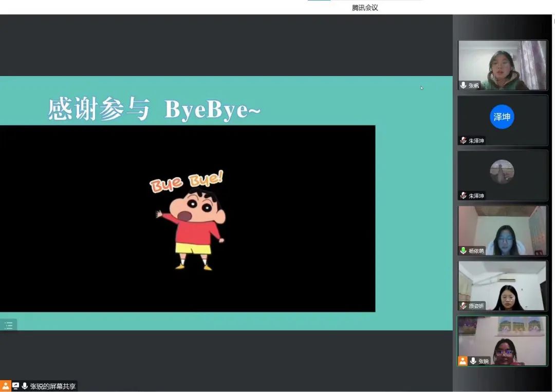Click the microphone icon in 张锐's video tile
Image resolution: width=555 pixels, height=392 pixels.
473,361
